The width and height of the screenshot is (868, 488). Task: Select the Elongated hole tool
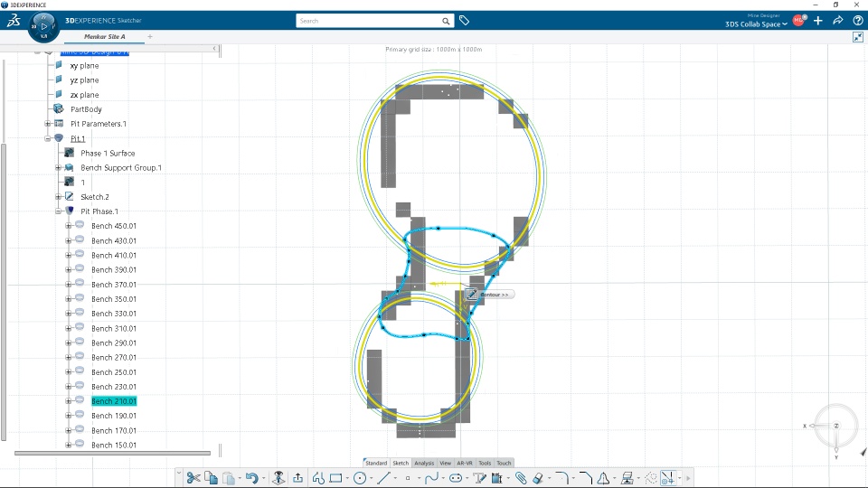pyautogui.click(x=456, y=478)
